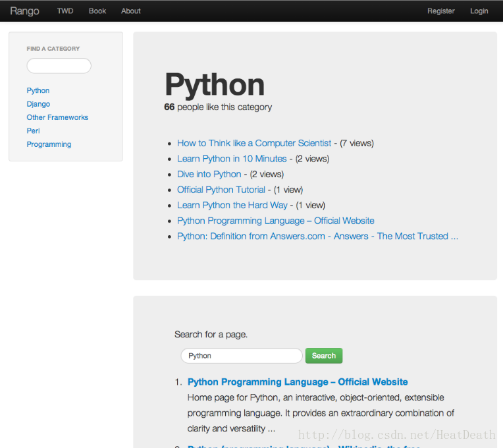Click the Register link
The image size is (503, 448).
pos(440,11)
